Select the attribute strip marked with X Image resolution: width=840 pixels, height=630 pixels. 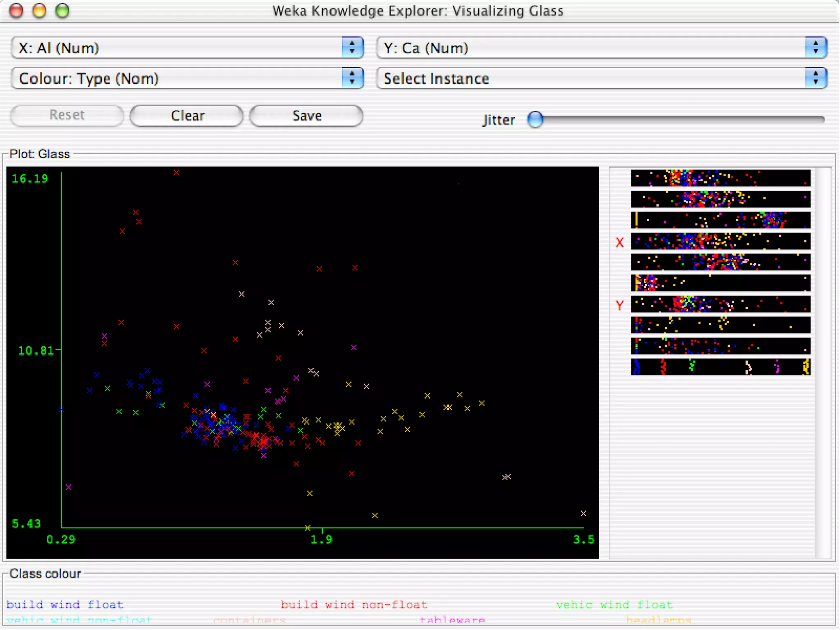720,241
